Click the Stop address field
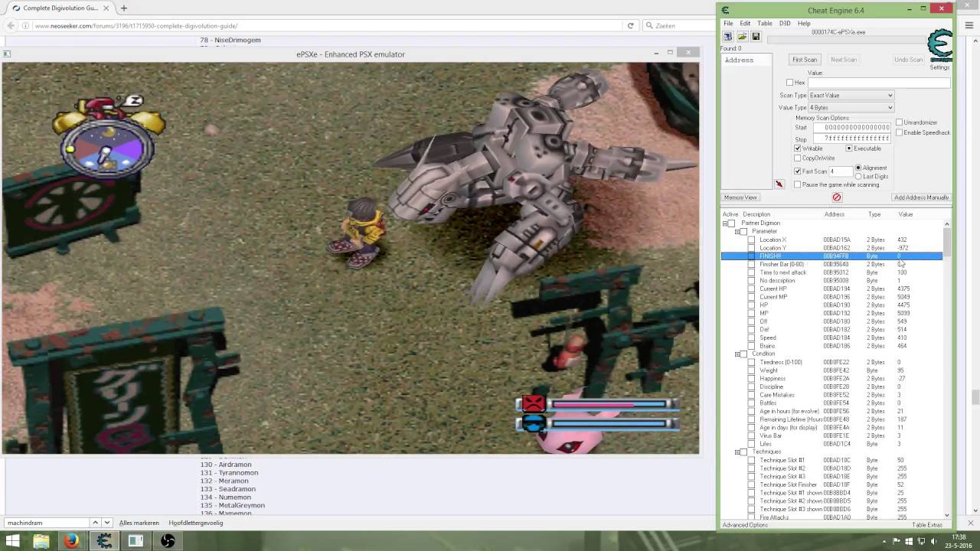This screenshot has height=551, width=980. pyautogui.click(x=852, y=139)
